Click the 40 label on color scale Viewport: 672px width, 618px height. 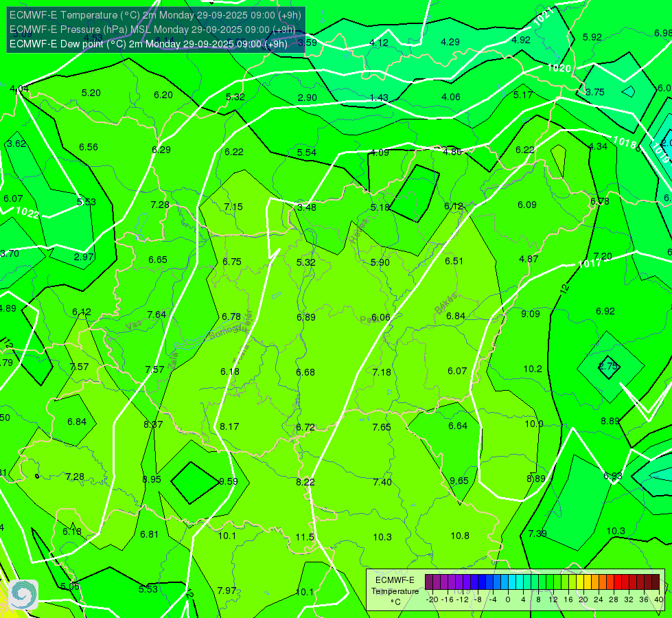point(659,599)
